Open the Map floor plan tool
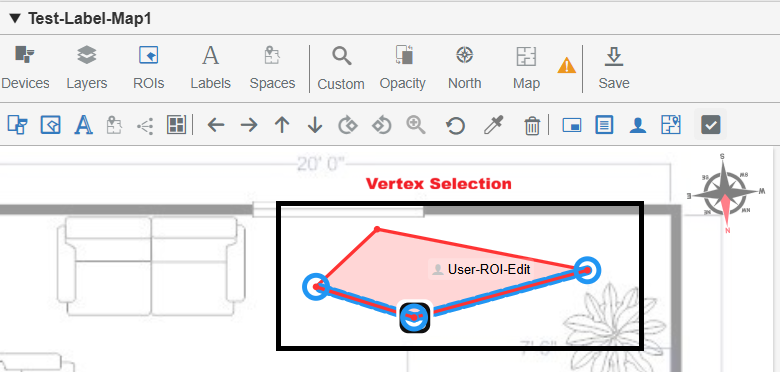The height and width of the screenshot is (372, 780). click(x=526, y=67)
